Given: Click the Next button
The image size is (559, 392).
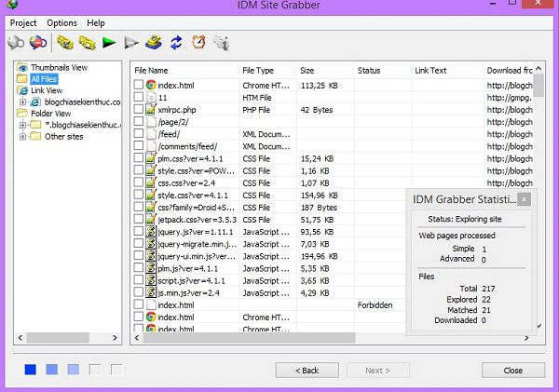Looking at the screenshot, I should (378, 371).
